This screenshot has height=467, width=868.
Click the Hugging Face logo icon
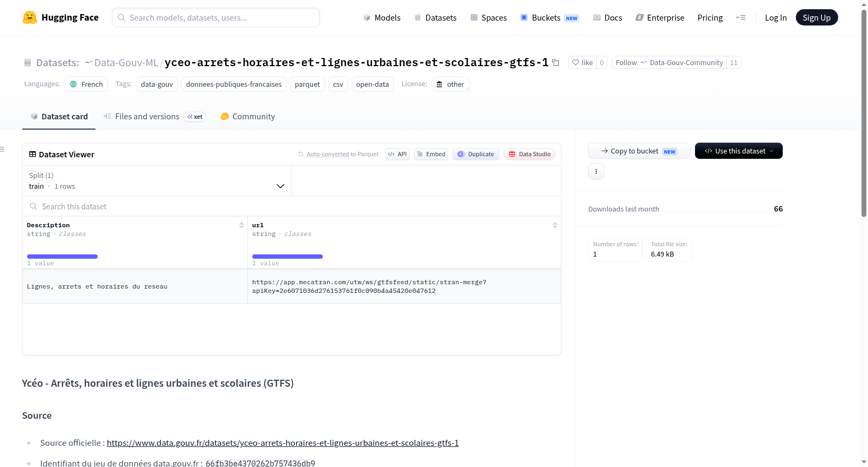(30, 17)
